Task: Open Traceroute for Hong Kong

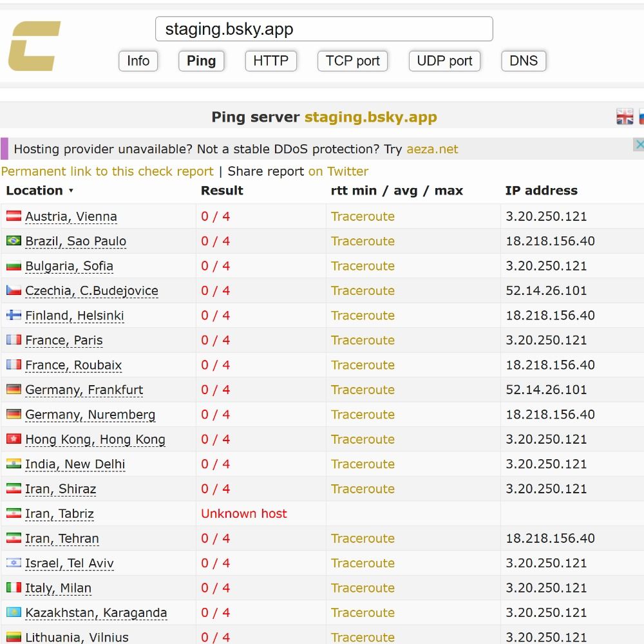Action: [x=363, y=439]
